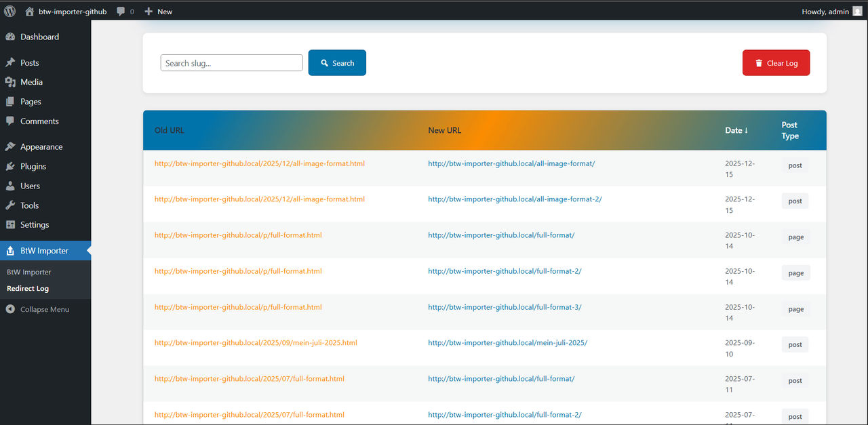Sort by Date using the arrow
Image resolution: width=868 pixels, height=425 pixels.
click(746, 130)
